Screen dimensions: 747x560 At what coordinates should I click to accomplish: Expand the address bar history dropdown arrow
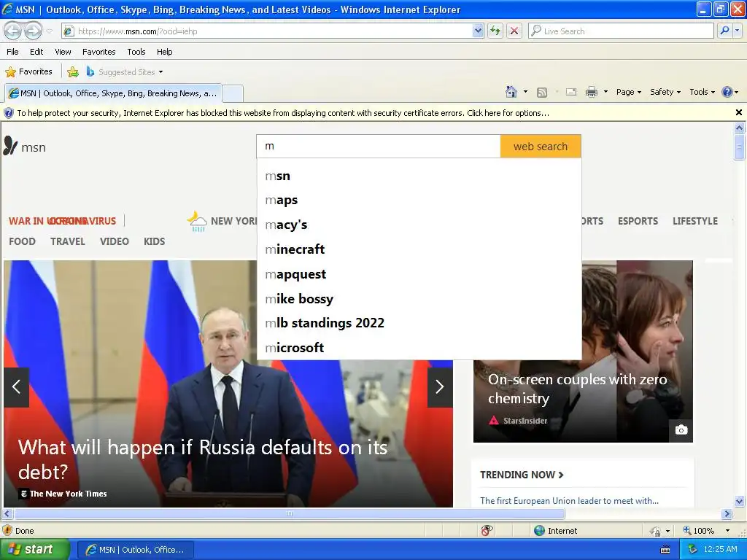[478, 31]
